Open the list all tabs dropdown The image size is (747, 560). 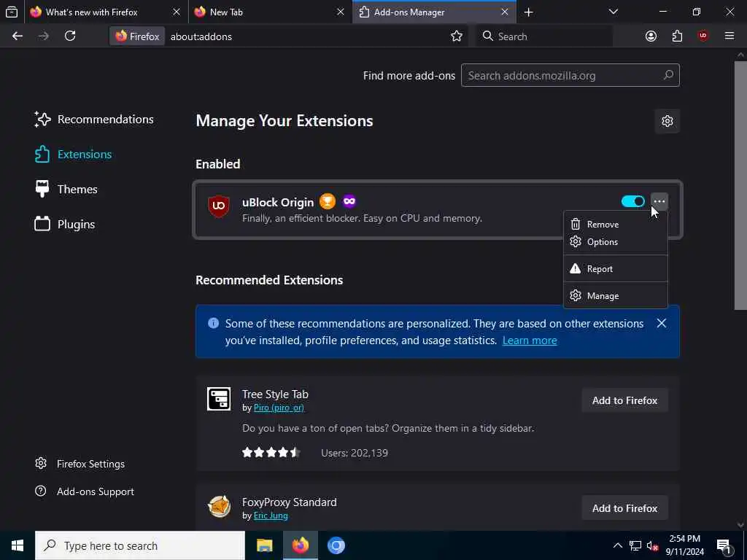613,12
